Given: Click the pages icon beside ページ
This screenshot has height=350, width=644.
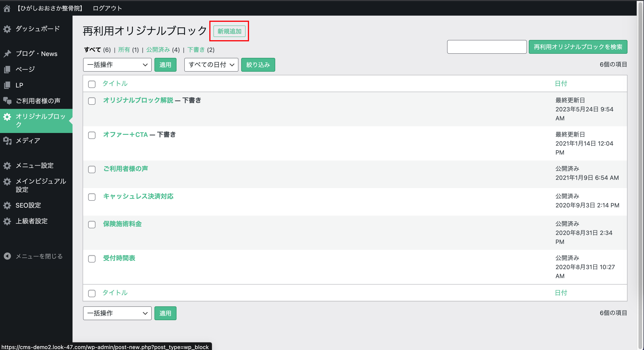Looking at the screenshot, I should [7, 69].
